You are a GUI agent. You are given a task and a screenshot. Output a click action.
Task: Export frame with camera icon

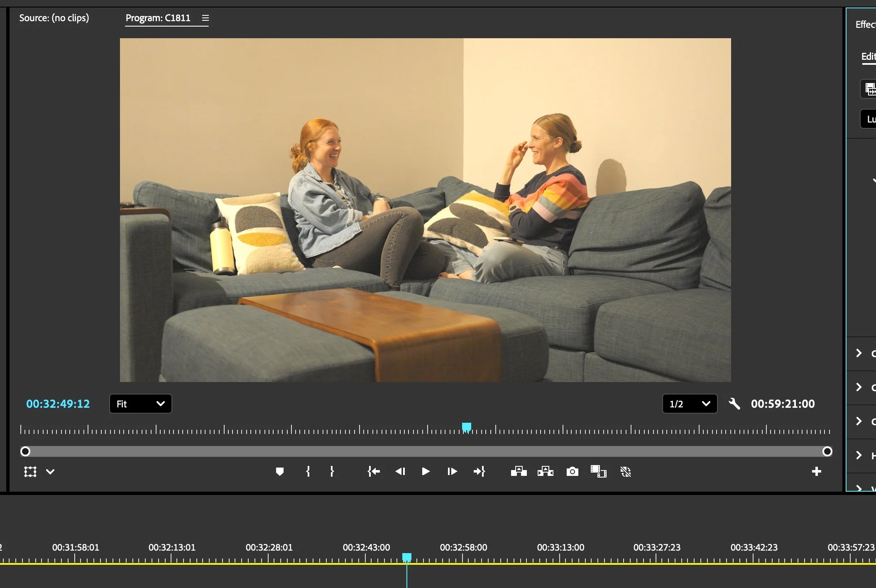(x=572, y=471)
